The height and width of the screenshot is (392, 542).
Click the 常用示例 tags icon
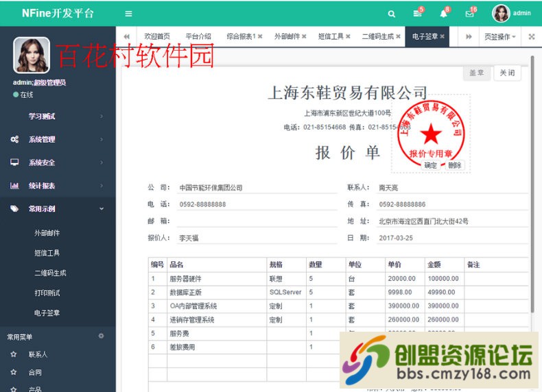(14, 208)
